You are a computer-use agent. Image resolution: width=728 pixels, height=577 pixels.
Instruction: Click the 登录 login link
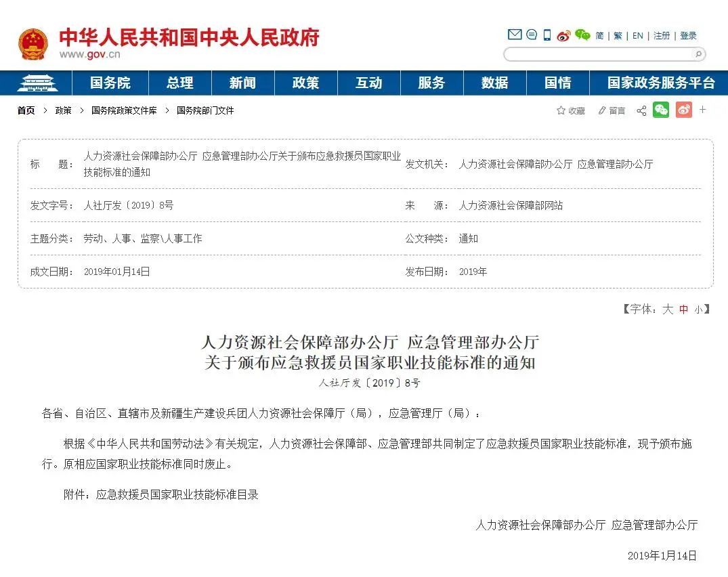(x=688, y=35)
